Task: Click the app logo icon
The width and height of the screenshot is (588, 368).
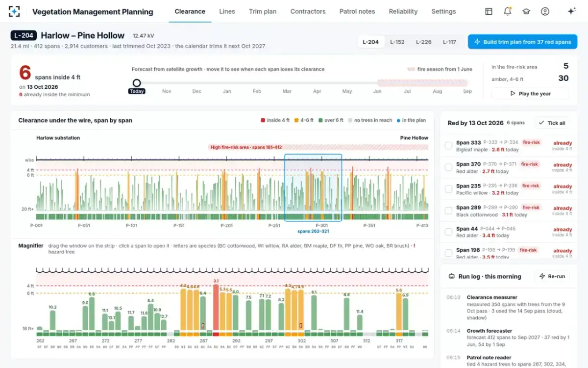Action: click(14, 11)
